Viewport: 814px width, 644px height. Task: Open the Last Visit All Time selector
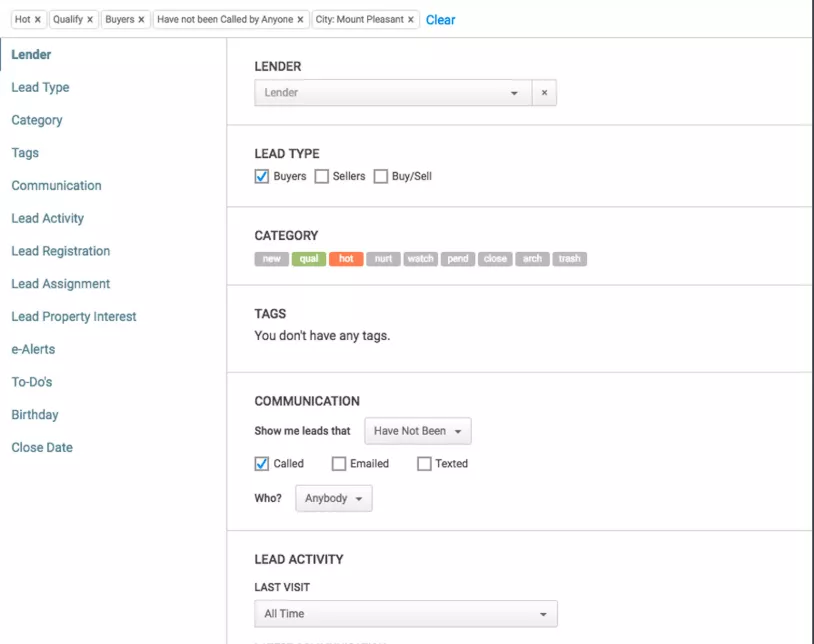tap(405, 614)
